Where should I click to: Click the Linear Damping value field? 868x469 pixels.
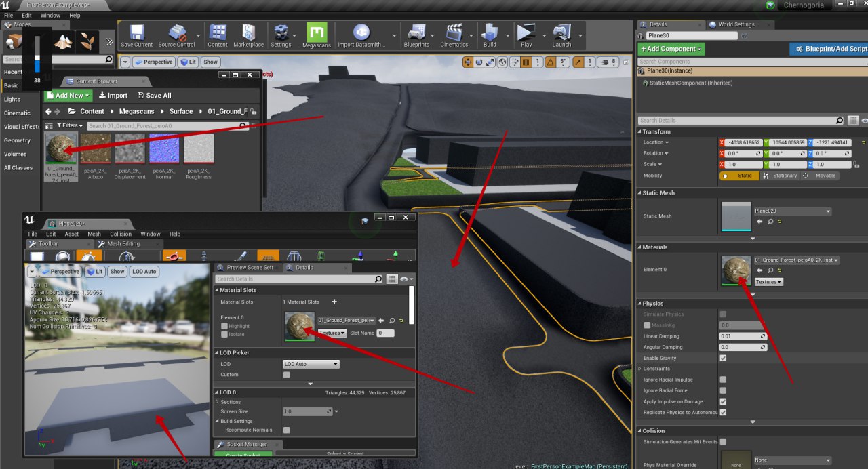pyautogui.click(x=743, y=336)
